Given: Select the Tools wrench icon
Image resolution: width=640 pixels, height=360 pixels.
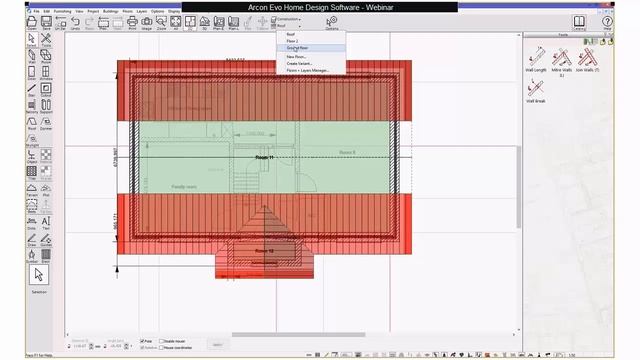Looking at the screenshot, I should (46, 40).
